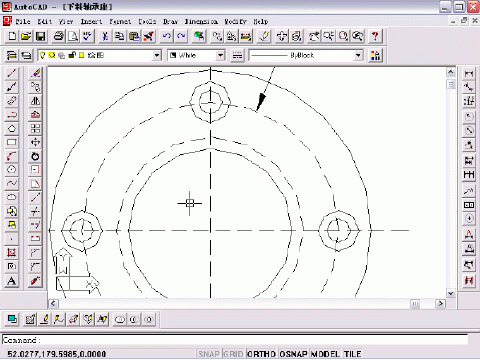Viewport: 480px width, 360px height.
Task: Open the Dimension menu
Action: (x=201, y=22)
